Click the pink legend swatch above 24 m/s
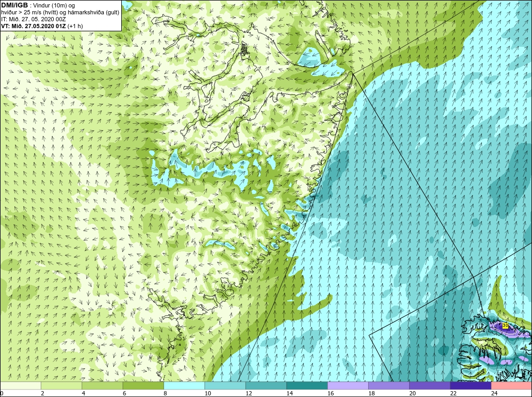 [511, 385]
